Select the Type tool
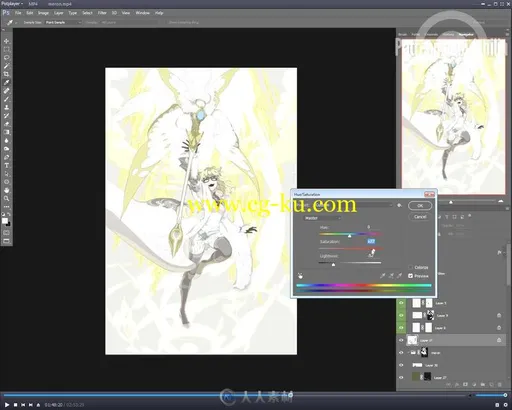The width and height of the screenshot is (512, 410). point(6,165)
